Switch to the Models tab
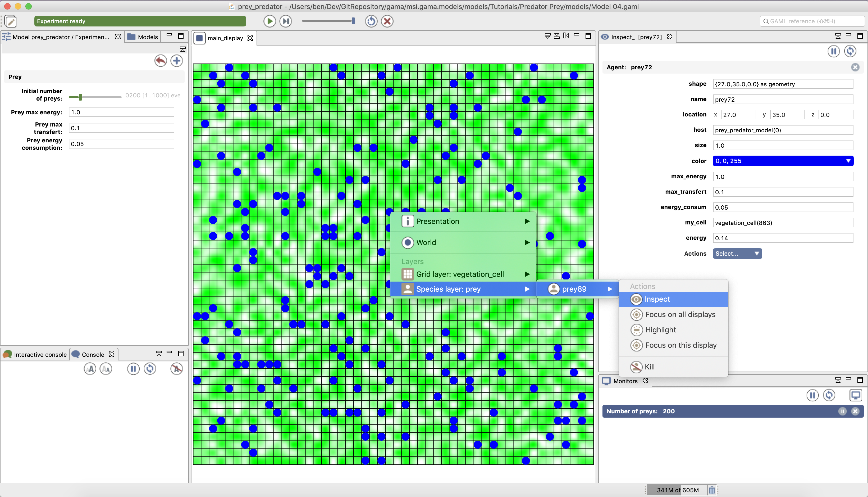868x497 pixels. click(x=143, y=37)
